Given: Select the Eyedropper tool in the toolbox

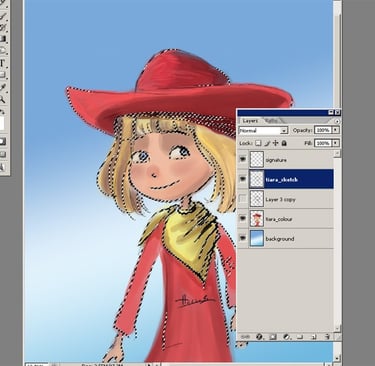Looking at the screenshot, I should coord(2,87).
